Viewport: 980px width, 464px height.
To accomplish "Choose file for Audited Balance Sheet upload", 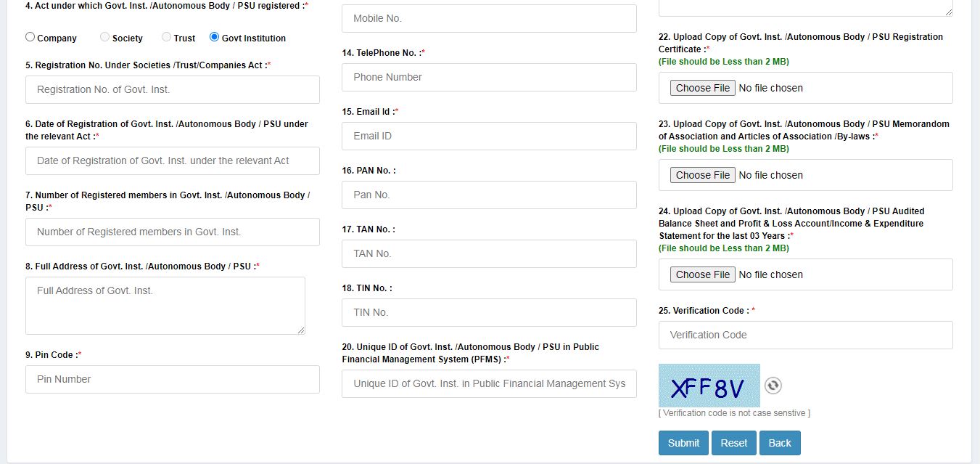I will point(702,274).
